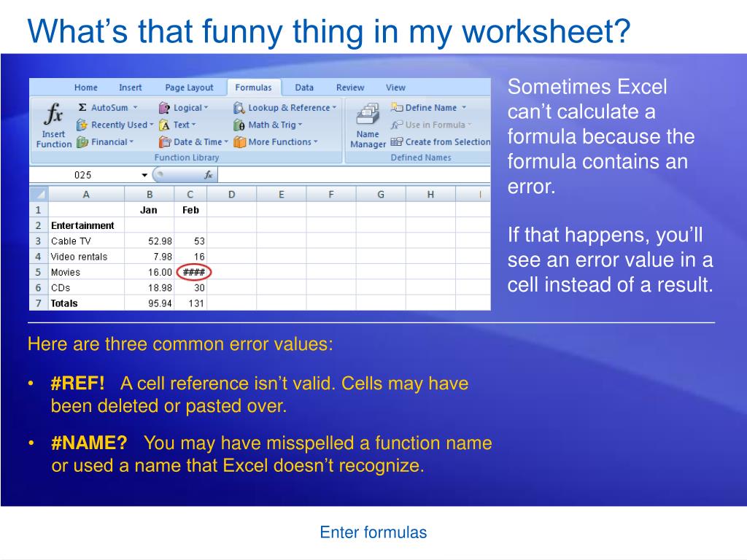Select column H header
This screenshot has width=747, height=560.
430,194
